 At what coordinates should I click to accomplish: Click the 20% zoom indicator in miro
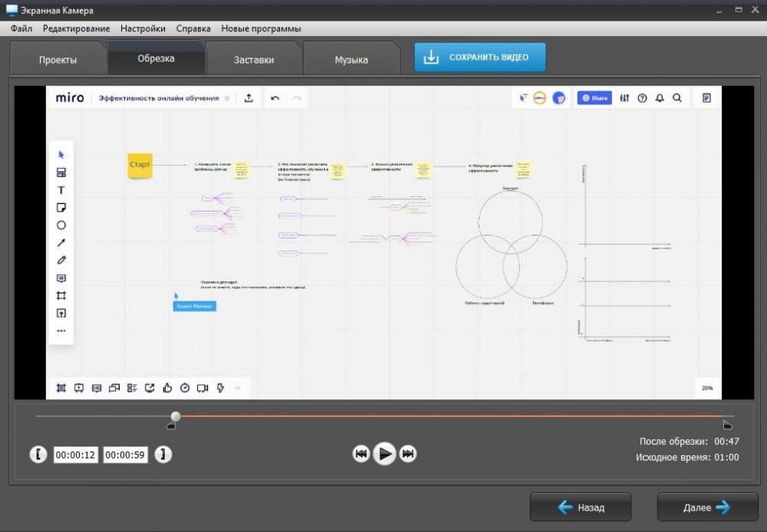click(707, 388)
